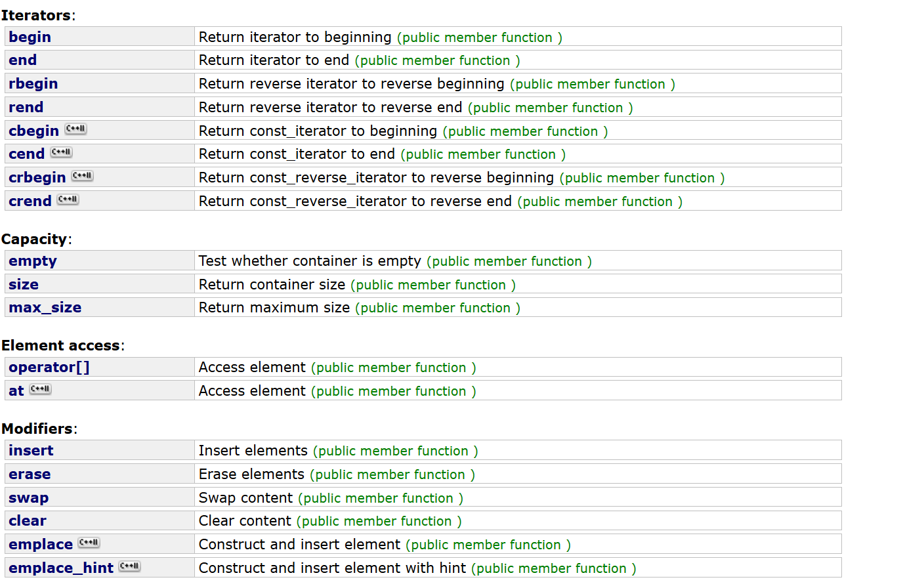Click the C++11 badge beside cbegin

point(75,129)
